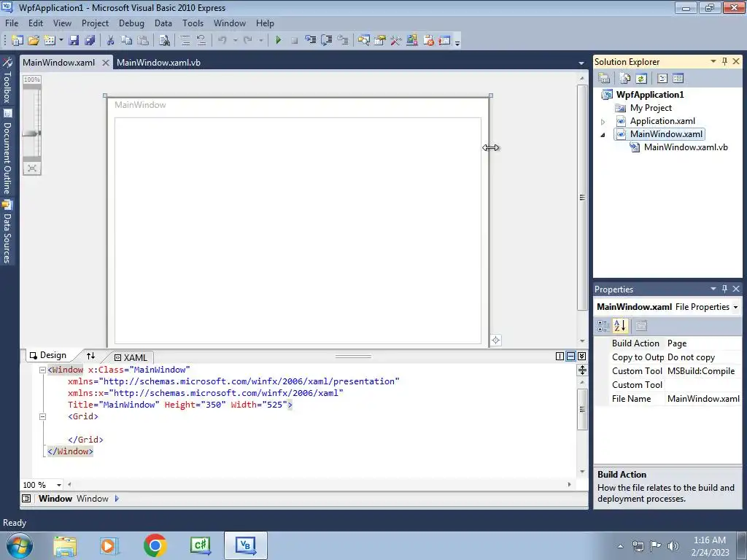Start debugging with the green play icon
The image size is (747, 560).
pyautogui.click(x=279, y=41)
